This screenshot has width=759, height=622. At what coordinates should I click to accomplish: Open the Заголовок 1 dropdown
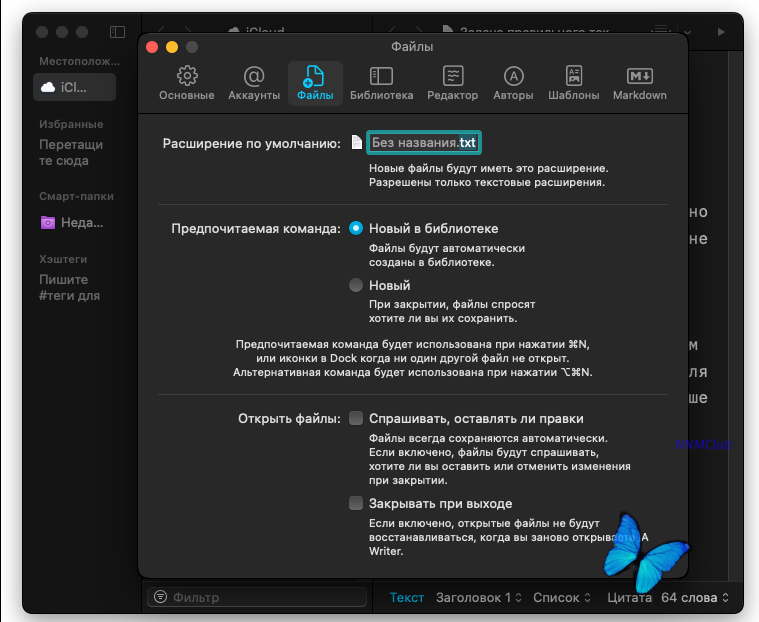[478, 598]
